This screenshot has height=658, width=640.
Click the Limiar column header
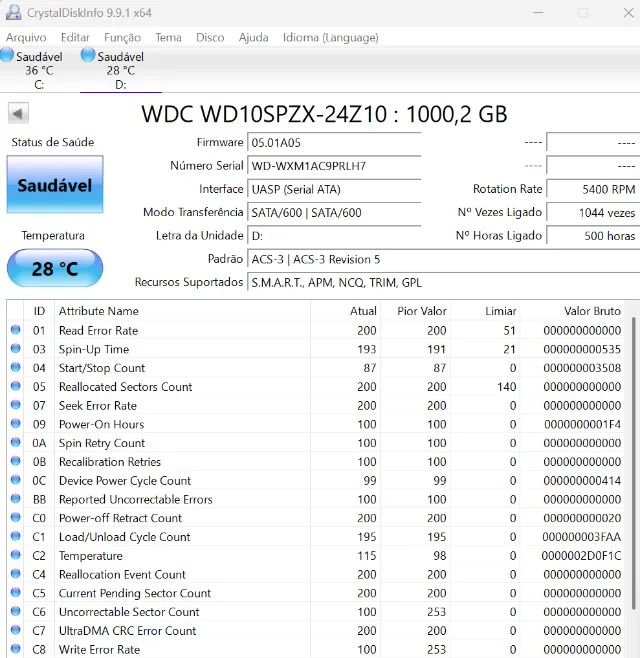[485, 311]
